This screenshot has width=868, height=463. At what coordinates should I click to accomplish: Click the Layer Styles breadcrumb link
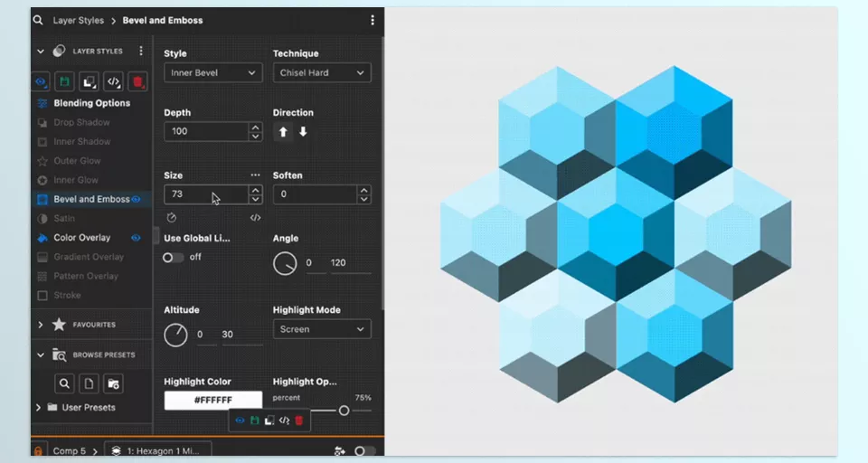pyautogui.click(x=78, y=20)
